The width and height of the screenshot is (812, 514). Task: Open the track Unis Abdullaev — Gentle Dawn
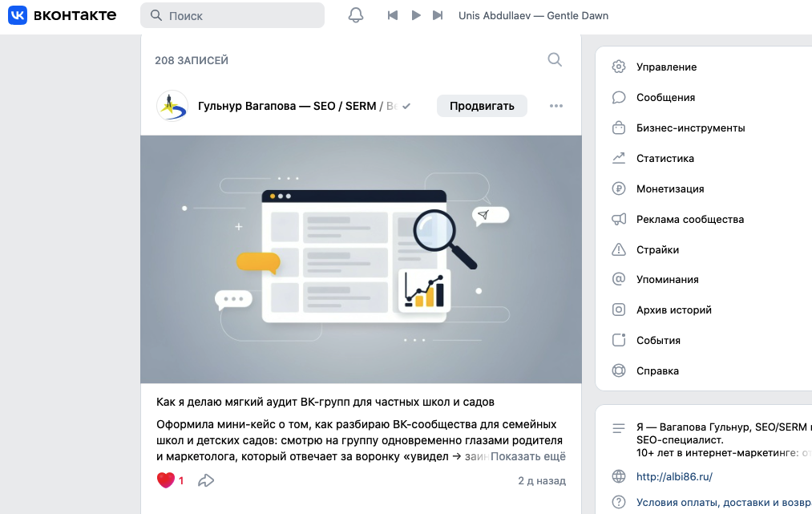[x=533, y=15]
